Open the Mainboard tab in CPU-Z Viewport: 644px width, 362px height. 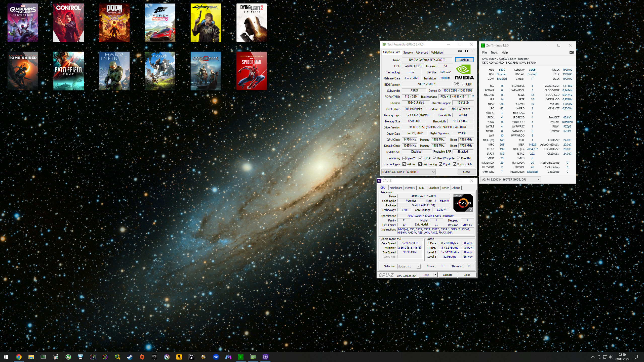[x=396, y=188]
